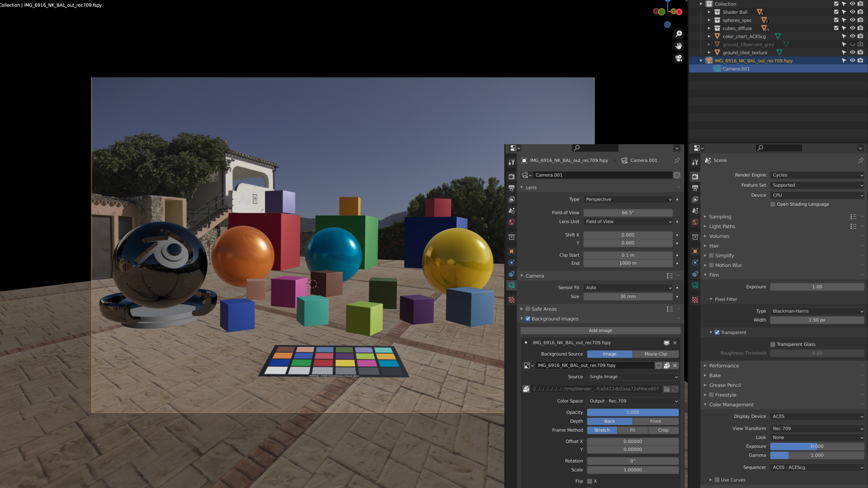Open the Physics Properties tab with orbit icon
The width and height of the screenshot is (868, 488).
coord(511,263)
